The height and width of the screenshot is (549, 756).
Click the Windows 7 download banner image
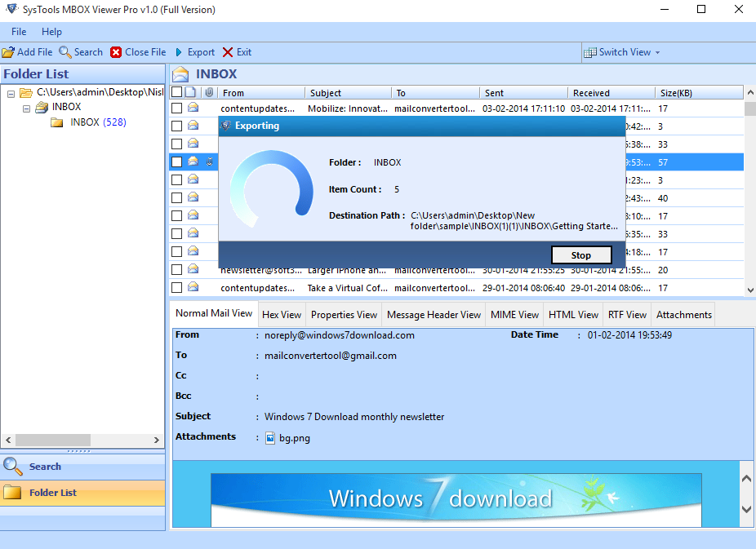[456, 498]
